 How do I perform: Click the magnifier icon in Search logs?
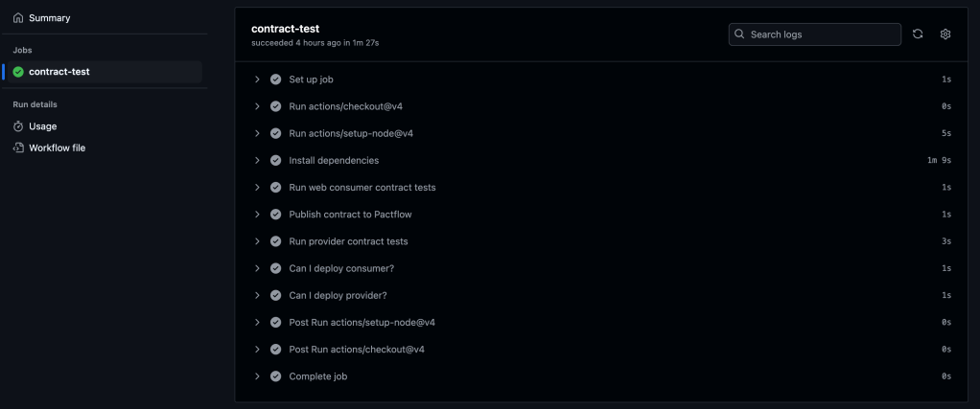click(739, 34)
